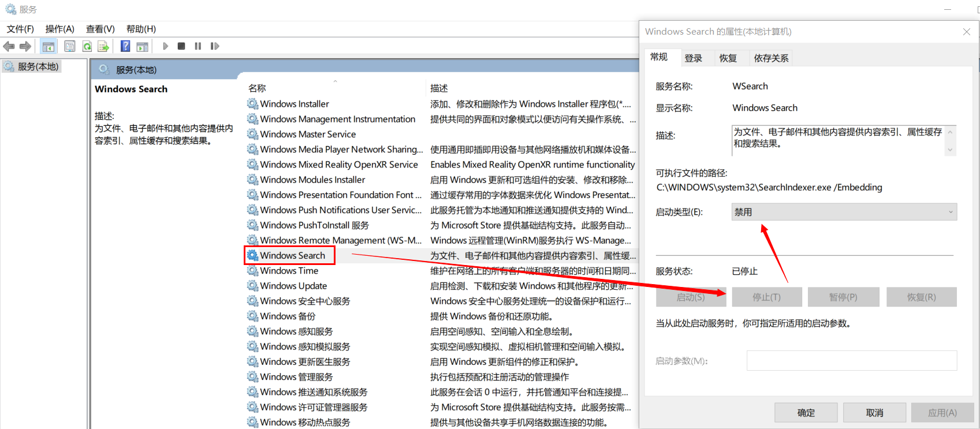
Task: Close the Windows Search properties dialog
Action: click(x=967, y=32)
